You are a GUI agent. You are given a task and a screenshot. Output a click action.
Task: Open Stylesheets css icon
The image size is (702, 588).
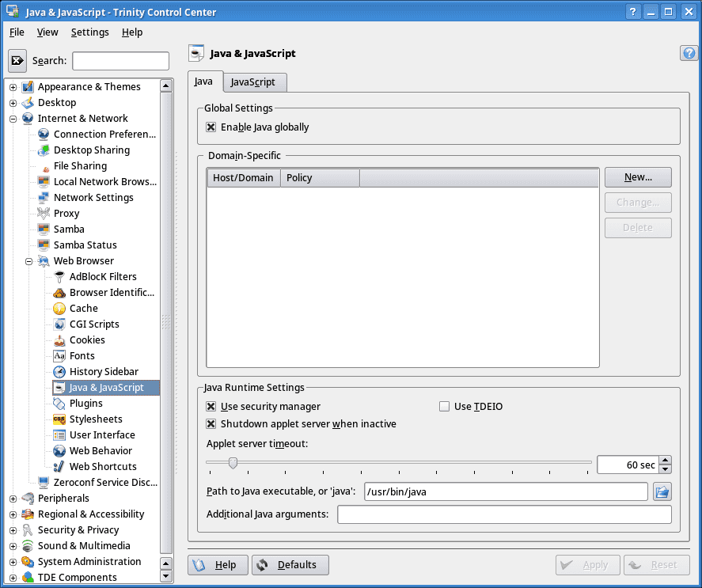(59, 419)
